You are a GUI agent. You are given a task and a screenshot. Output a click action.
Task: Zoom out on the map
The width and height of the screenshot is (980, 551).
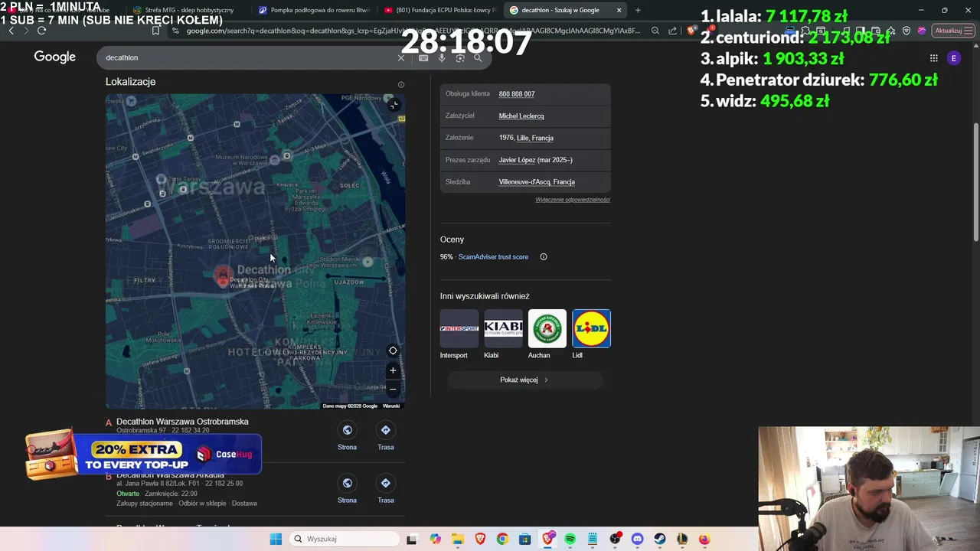(x=393, y=389)
